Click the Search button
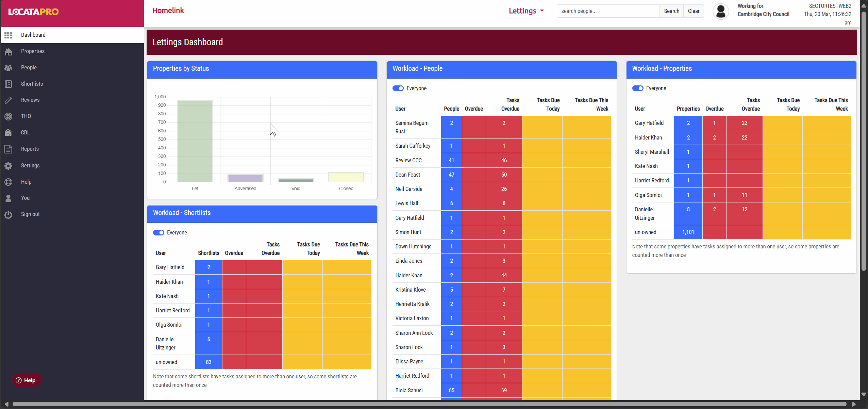This screenshot has width=868, height=409. coord(671,11)
